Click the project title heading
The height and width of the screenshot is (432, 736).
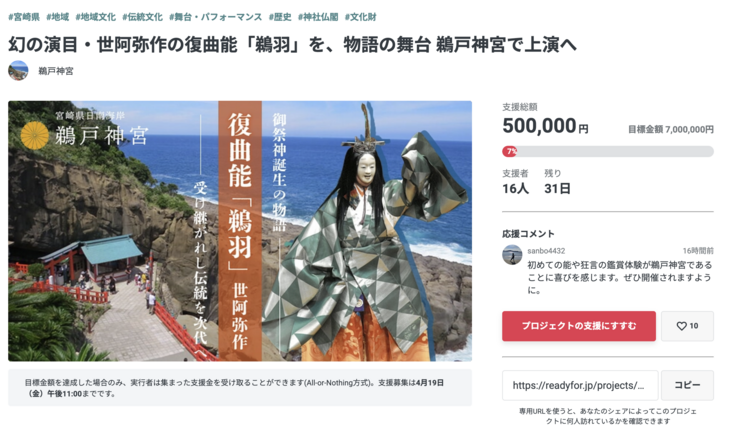coord(292,45)
